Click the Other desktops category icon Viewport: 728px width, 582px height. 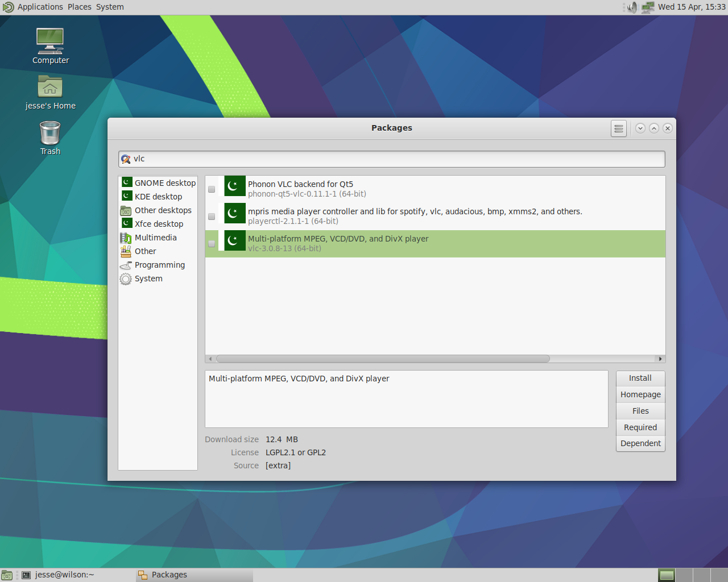[126, 210]
